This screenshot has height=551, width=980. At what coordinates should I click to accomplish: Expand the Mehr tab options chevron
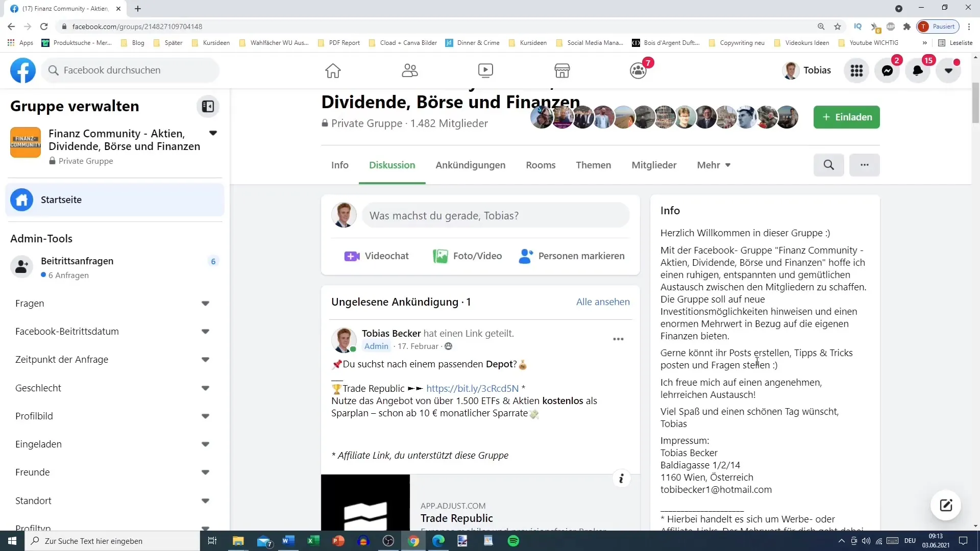click(729, 165)
